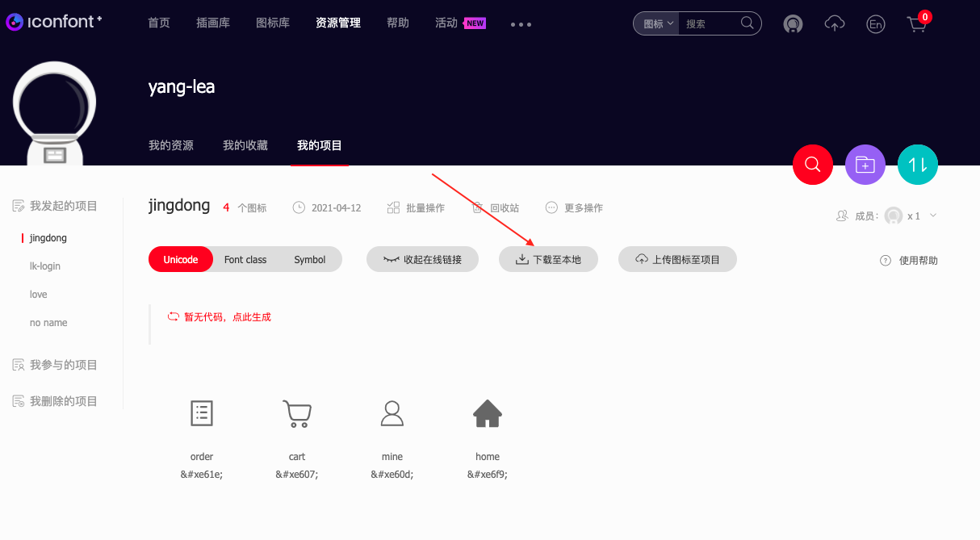This screenshot has height=540, width=980.
Task: Select Font class format
Action: (x=245, y=259)
